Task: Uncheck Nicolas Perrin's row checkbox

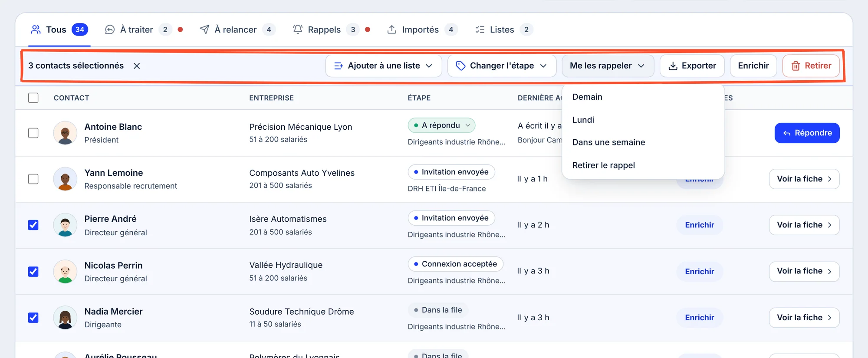Action: tap(33, 272)
